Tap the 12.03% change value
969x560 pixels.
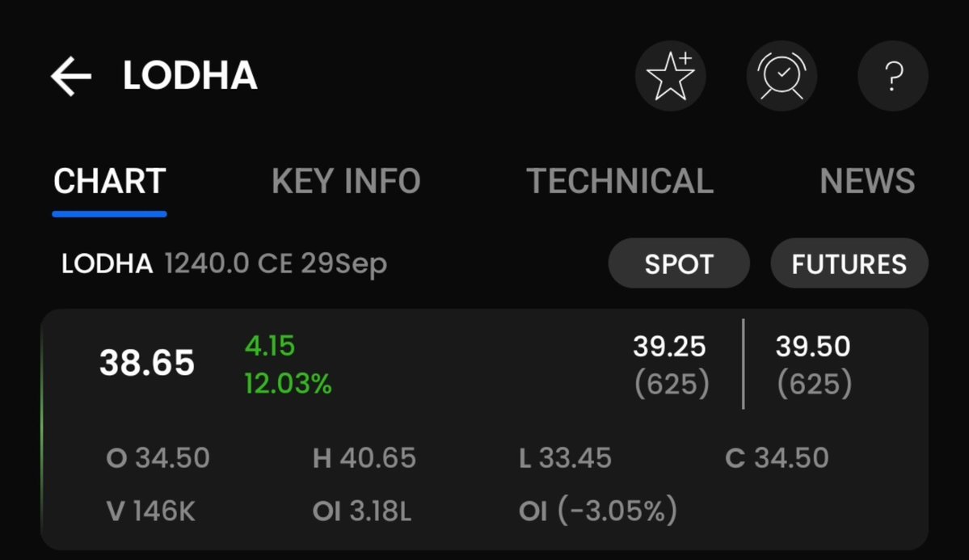pos(288,384)
